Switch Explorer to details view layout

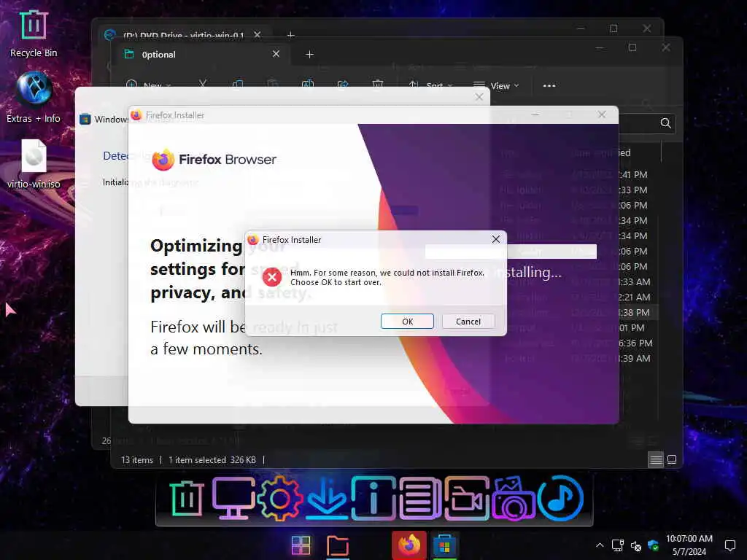656,459
